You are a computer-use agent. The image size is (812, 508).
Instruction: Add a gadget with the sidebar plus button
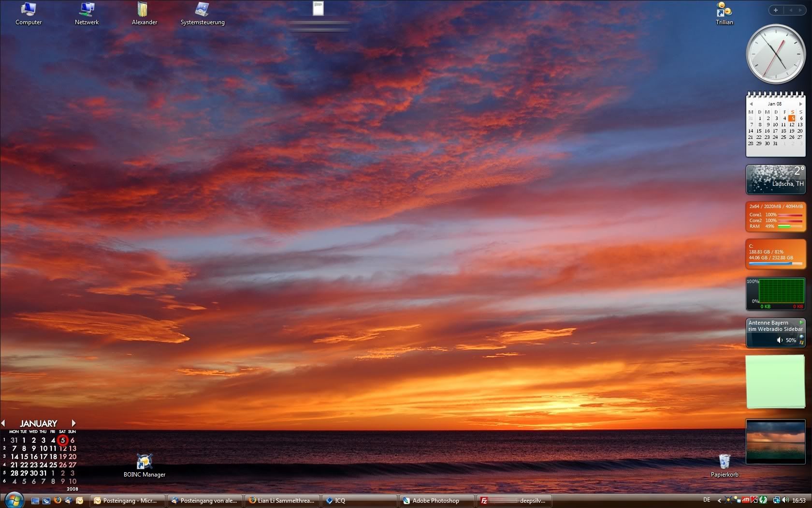pos(775,10)
